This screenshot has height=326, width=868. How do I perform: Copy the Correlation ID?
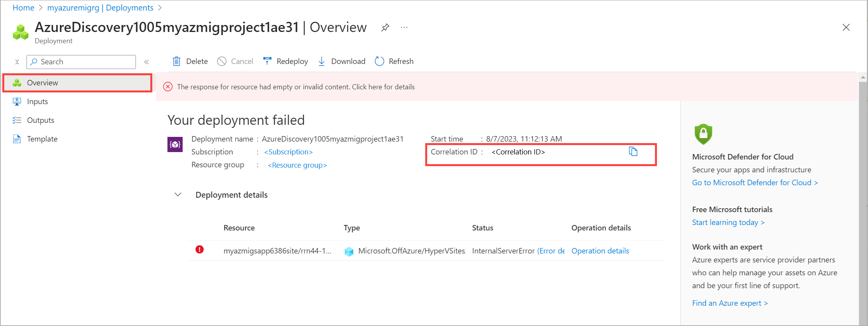tap(633, 152)
